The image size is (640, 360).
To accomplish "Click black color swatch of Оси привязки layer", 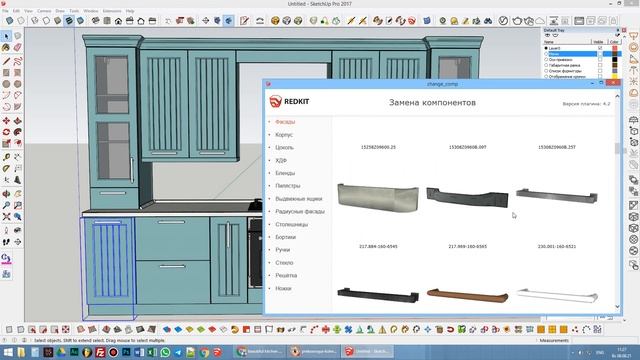I will click(x=615, y=60).
